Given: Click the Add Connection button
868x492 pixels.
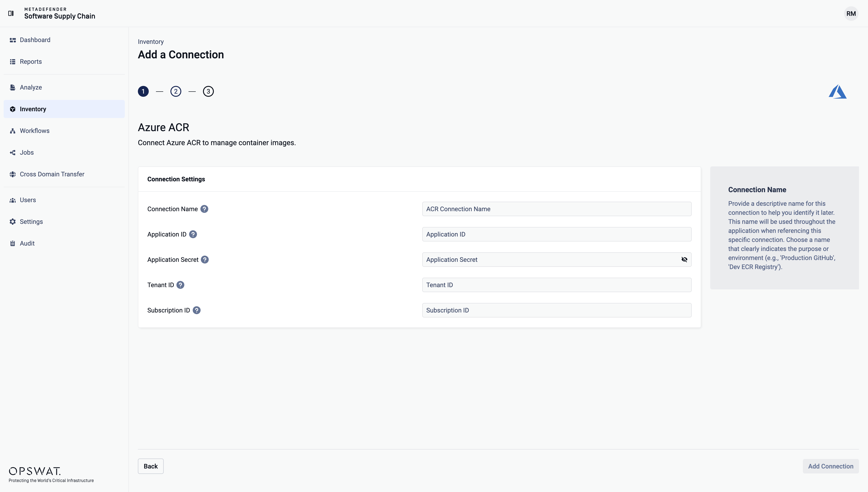Looking at the screenshot, I should (x=830, y=466).
